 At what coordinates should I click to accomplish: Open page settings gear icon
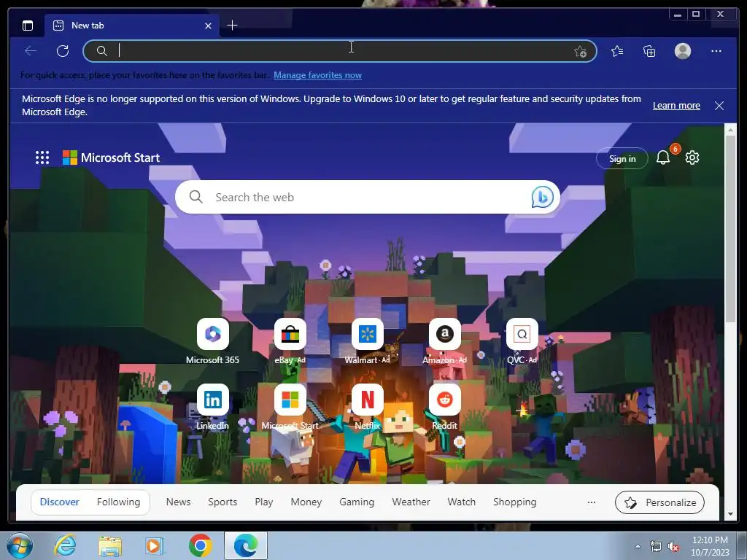click(692, 157)
